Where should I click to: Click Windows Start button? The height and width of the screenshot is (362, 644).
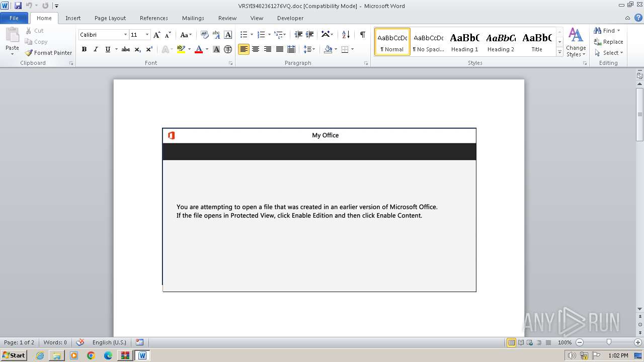[x=14, y=355]
